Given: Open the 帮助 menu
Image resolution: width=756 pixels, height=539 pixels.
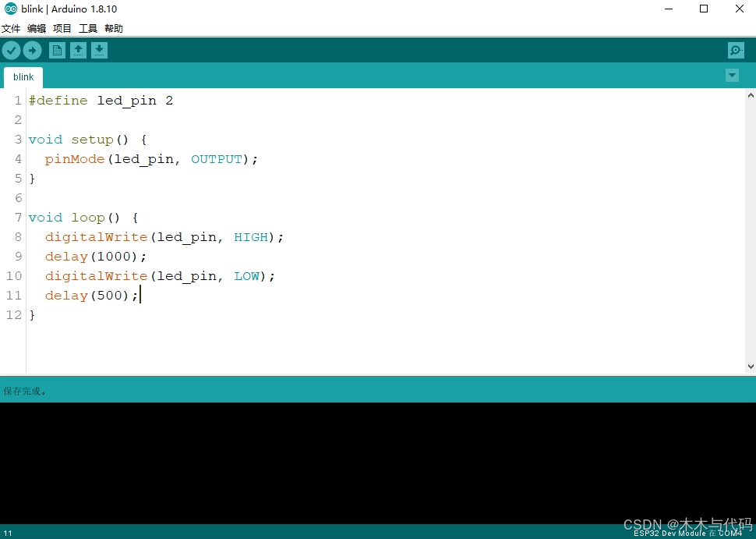Looking at the screenshot, I should point(113,28).
